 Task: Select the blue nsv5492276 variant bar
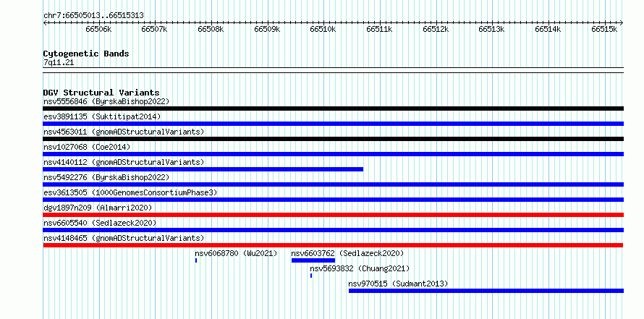pyautogui.click(x=333, y=184)
